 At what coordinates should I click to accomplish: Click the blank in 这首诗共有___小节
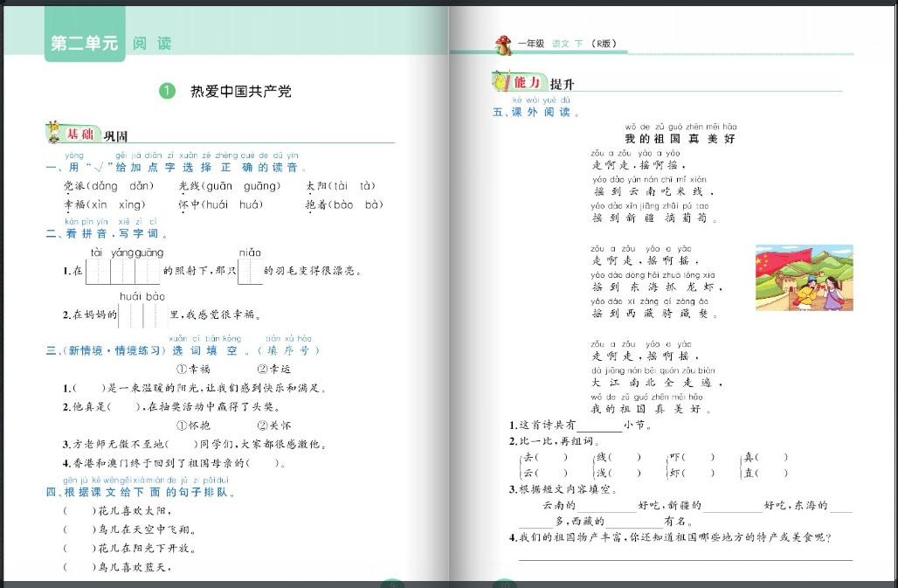599,426
